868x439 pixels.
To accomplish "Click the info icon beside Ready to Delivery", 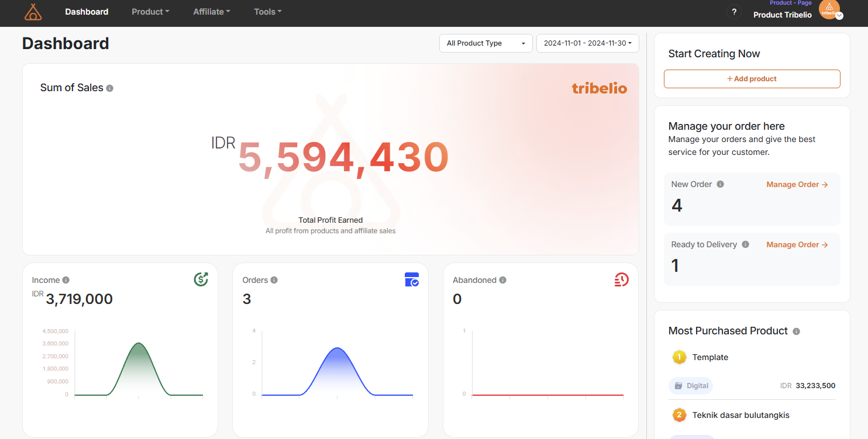I will [x=745, y=244].
